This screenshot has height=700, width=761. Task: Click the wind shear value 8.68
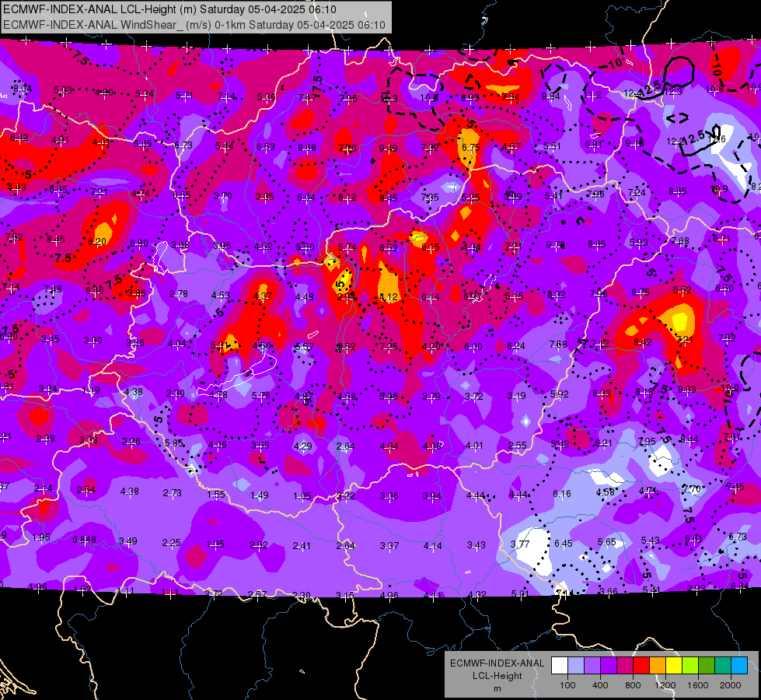point(307,147)
